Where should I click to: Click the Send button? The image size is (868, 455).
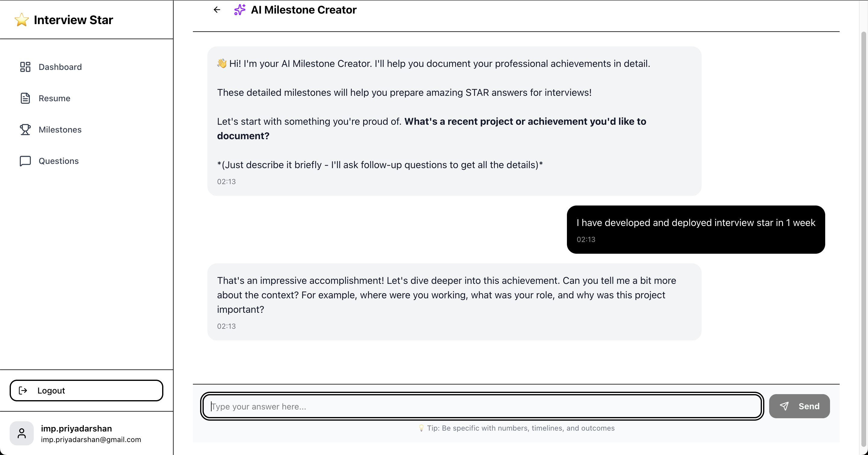coord(800,406)
